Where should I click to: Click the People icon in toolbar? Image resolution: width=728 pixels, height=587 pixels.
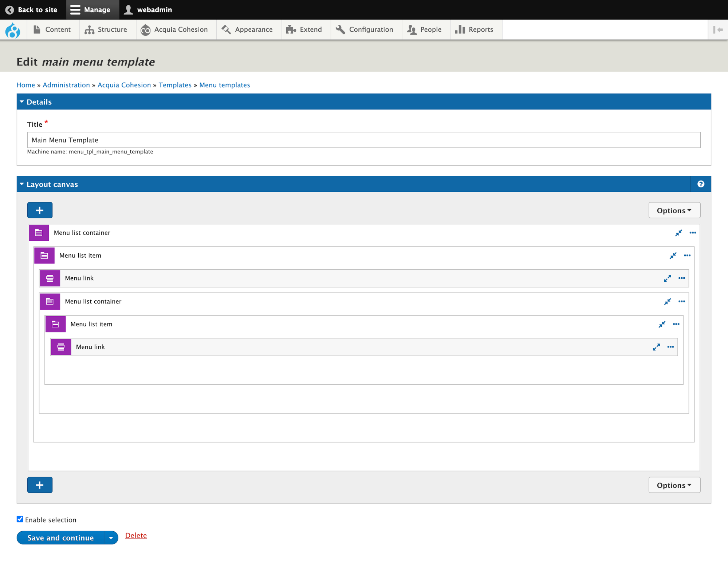(x=412, y=29)
